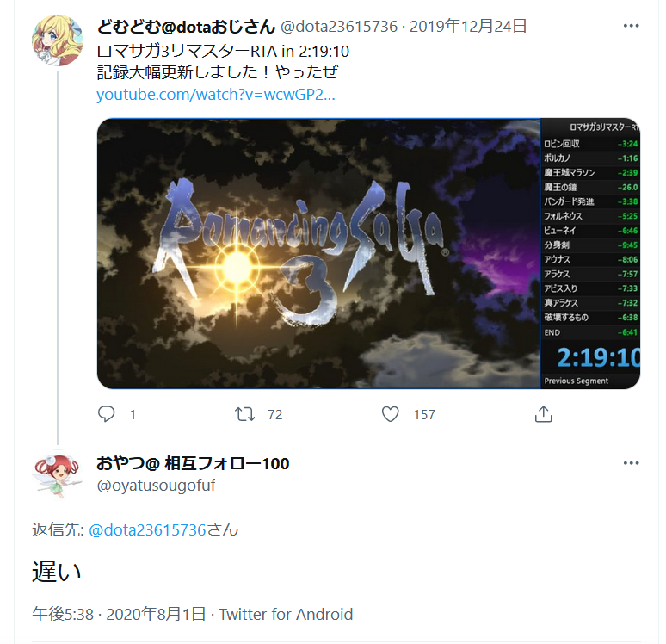Open the youtube.com/watch link
Image resolution: width=666 pixels, height=644 pixels.
(216, 94)
